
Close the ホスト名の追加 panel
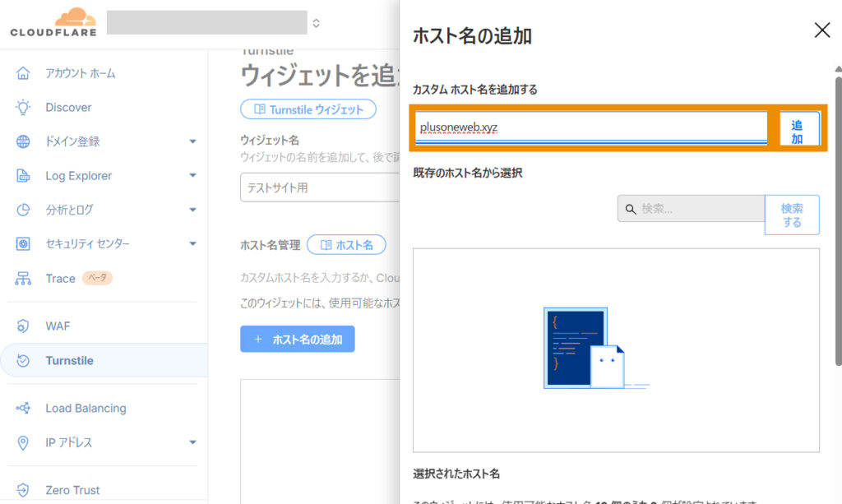[x=821, y=31]
